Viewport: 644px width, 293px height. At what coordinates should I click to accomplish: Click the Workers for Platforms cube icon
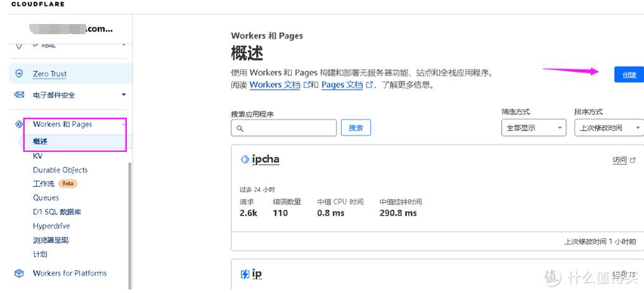(x=19, y=273)
